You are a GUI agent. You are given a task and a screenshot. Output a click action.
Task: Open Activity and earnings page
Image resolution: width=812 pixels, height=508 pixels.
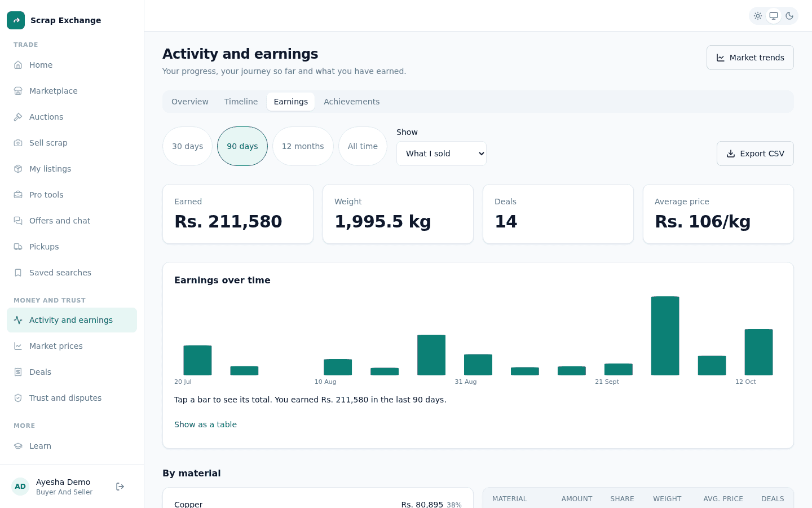[72, 320]
